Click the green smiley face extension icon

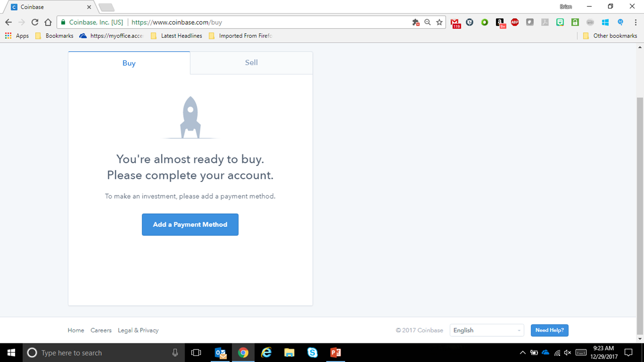[x=560, y=23]
